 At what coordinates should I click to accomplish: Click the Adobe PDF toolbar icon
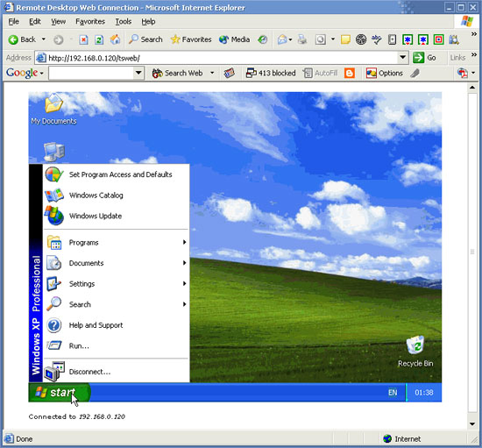tap(463, 73)
